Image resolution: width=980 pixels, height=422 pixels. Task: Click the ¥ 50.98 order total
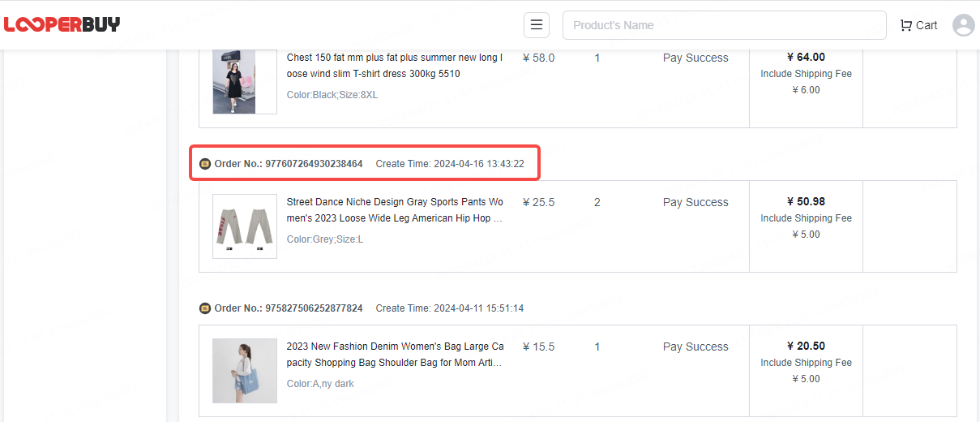[x=806, y=201]
